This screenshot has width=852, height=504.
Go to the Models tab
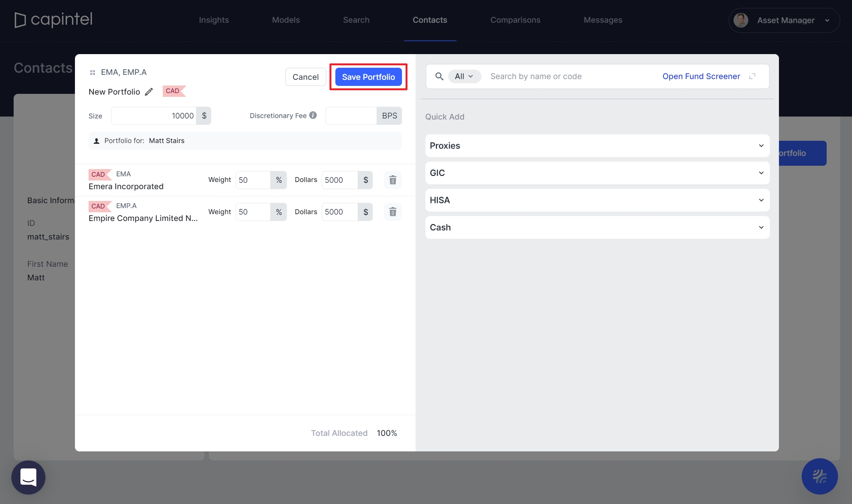click(286, 20)
